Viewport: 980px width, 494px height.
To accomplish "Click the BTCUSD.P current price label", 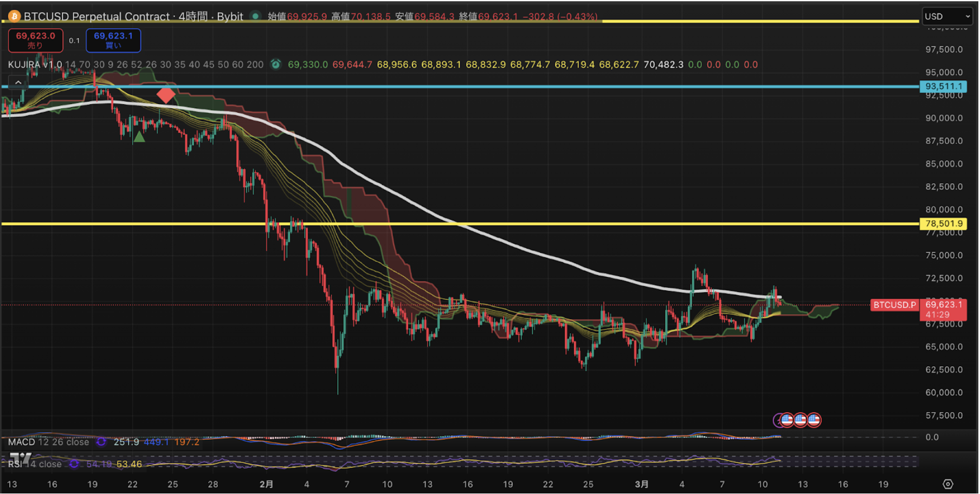I will point(894,305).
